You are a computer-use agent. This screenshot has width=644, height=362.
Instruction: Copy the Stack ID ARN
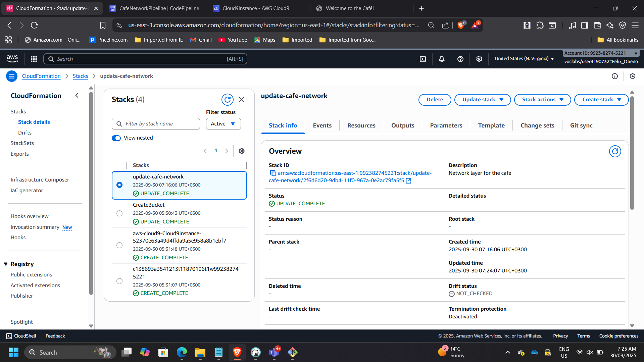pos(273,173)
